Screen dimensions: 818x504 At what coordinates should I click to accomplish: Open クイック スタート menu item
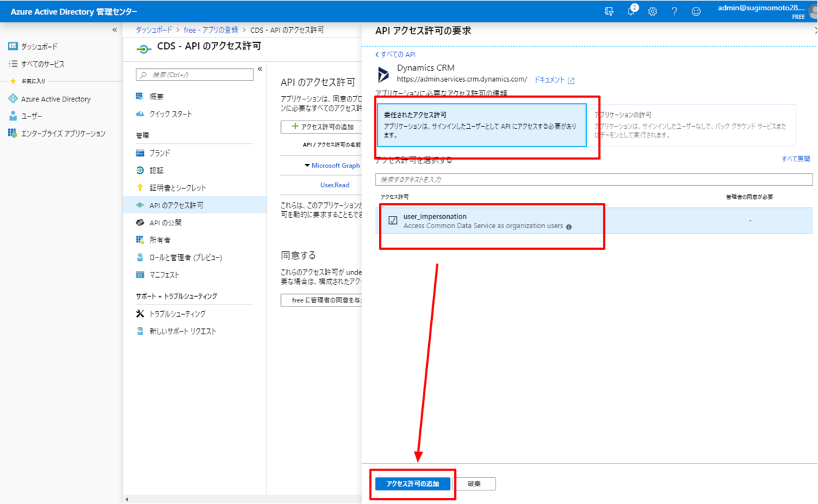[170, 114]
